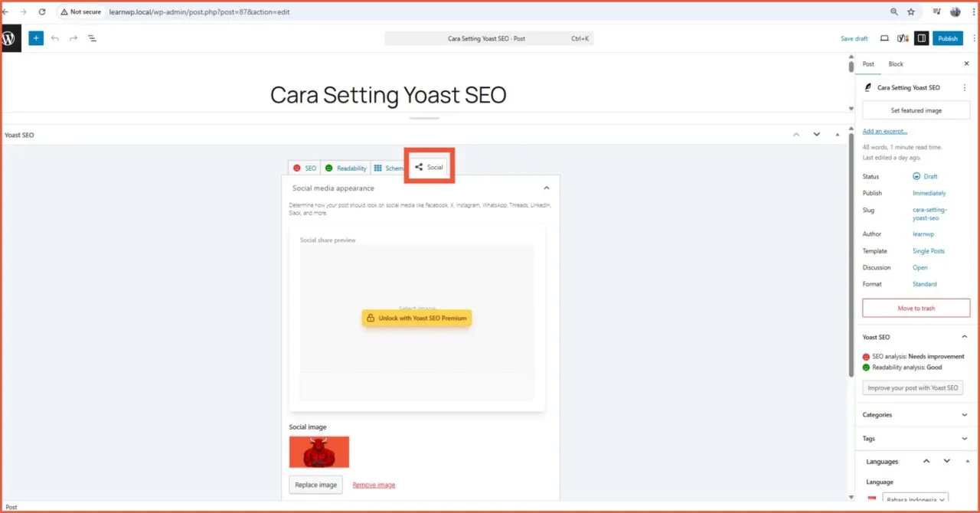Image resolution: width=980 pixels, height=513 pixels.
Task: Switch to the Block tab
Action: click(x=895, y=64)
